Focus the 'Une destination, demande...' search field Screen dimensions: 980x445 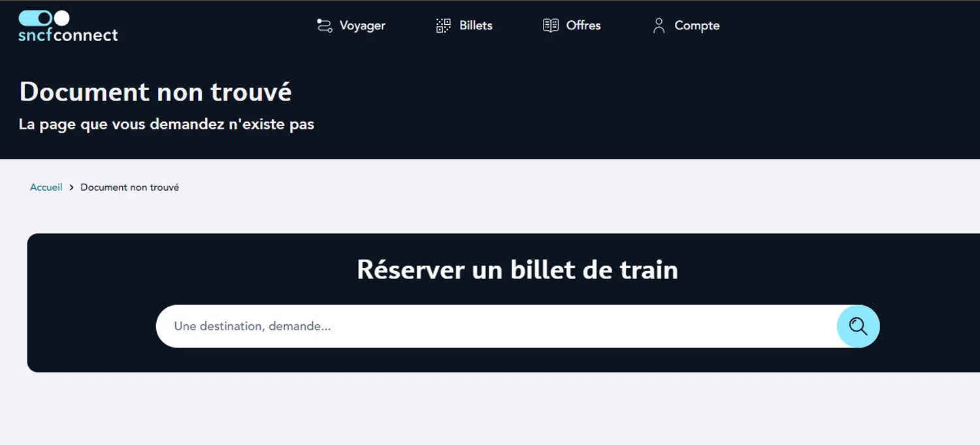click(x=497, y=326)
